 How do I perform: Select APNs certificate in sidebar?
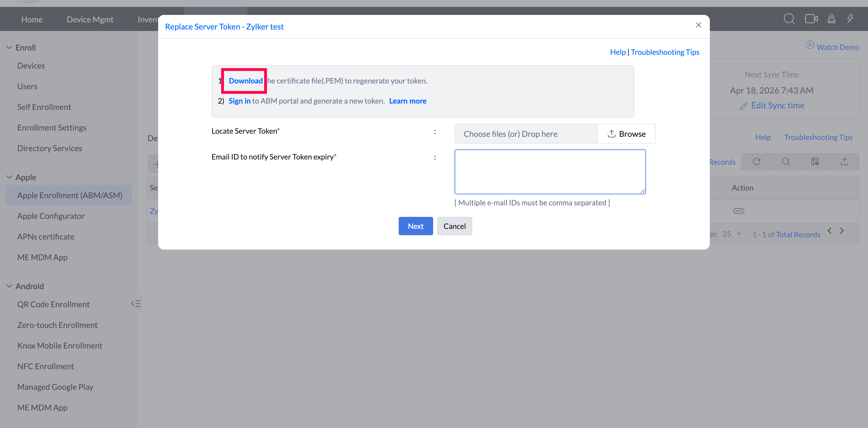[x=46, y=236]
